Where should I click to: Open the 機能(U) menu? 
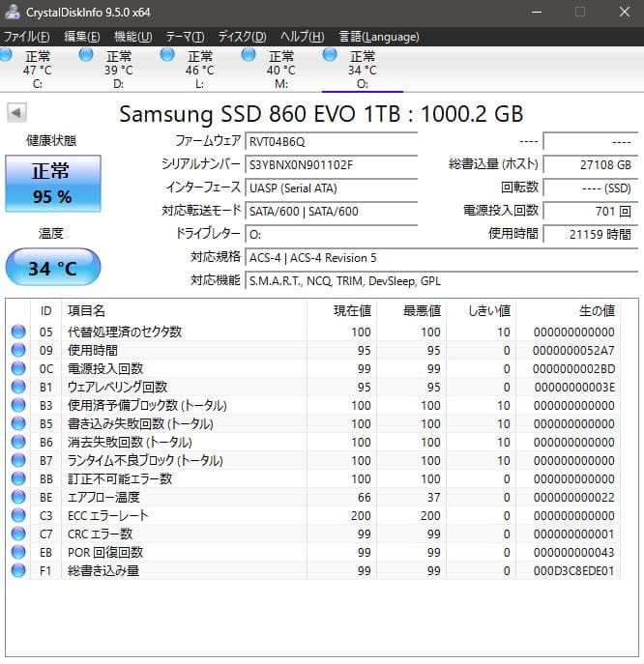tap(133, 37)
